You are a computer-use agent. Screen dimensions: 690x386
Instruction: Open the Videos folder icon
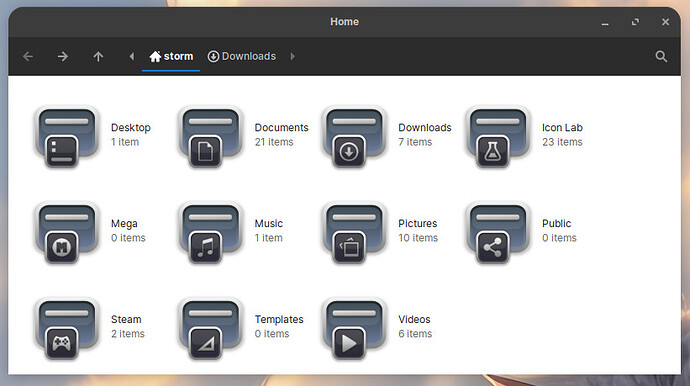[x=354, y=329]
